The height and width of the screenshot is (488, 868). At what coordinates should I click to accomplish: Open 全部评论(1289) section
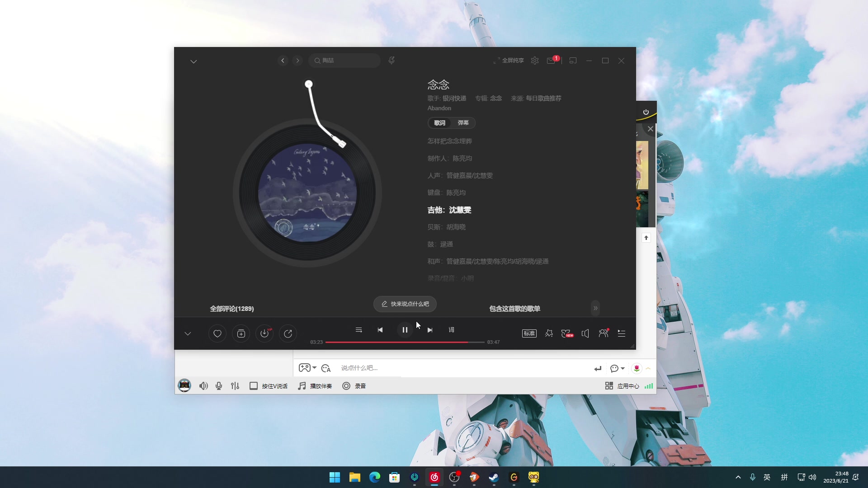click(x=232, y=309)
